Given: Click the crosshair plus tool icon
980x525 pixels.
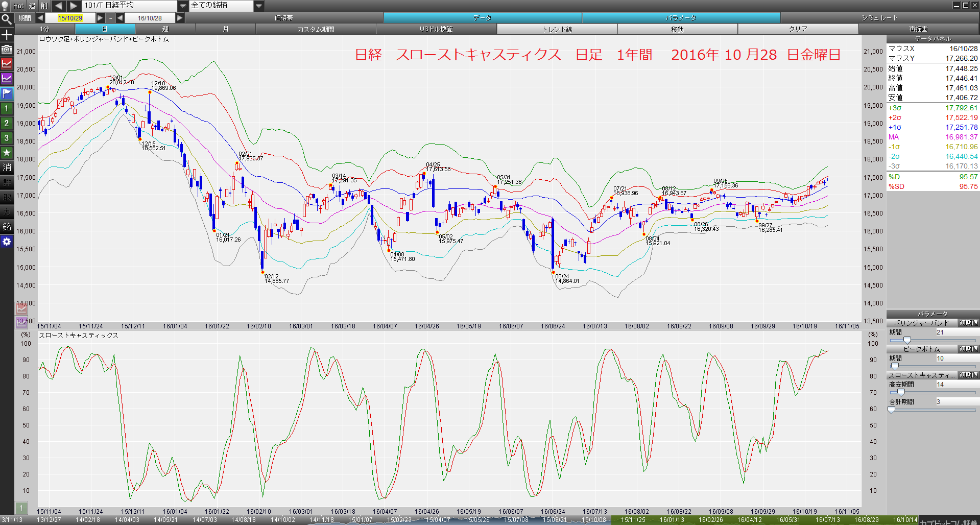Looking at the screenshot, I should click(x=7, y=35).
